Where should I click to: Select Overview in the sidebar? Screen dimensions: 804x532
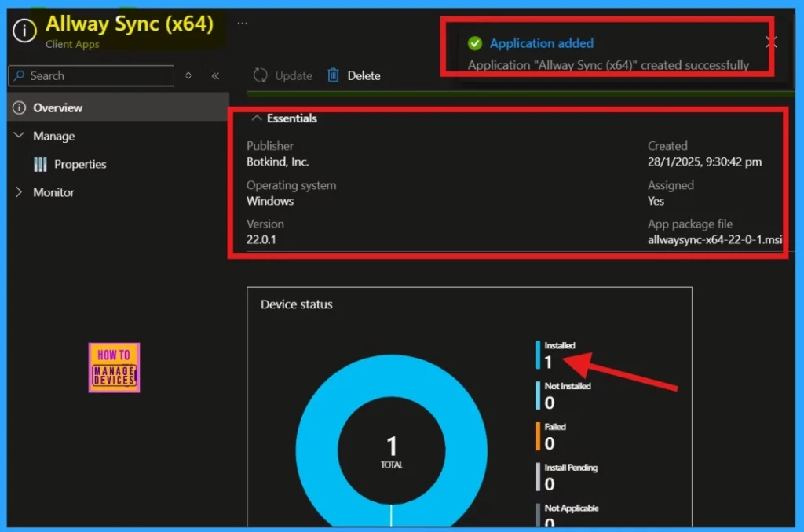click(119, 107)
